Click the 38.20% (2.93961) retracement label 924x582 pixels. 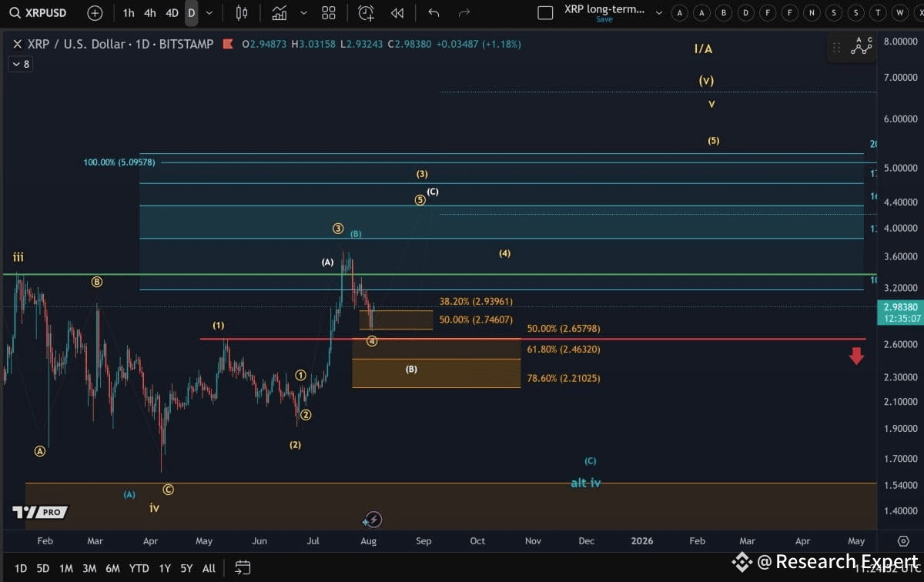[x=476, y=302]
